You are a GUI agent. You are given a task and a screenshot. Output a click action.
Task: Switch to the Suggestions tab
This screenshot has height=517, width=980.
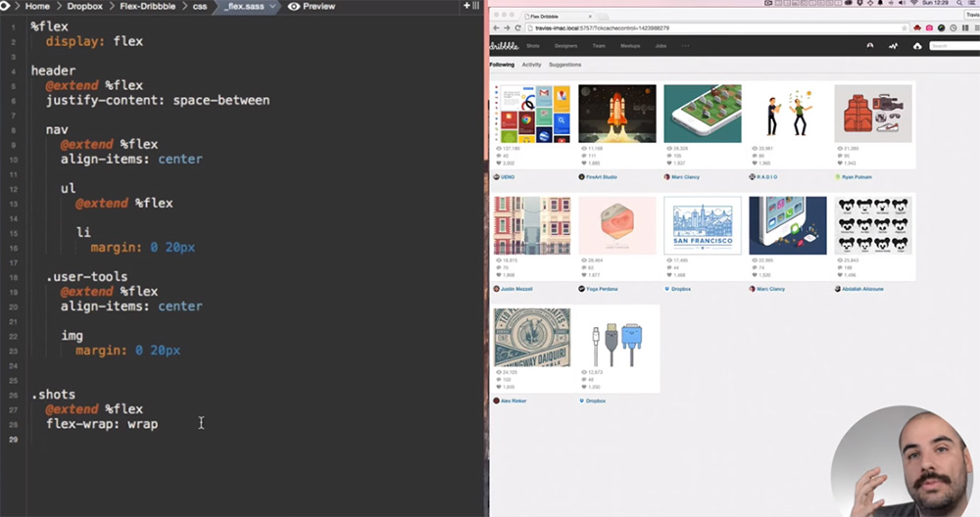click(564, 65)
